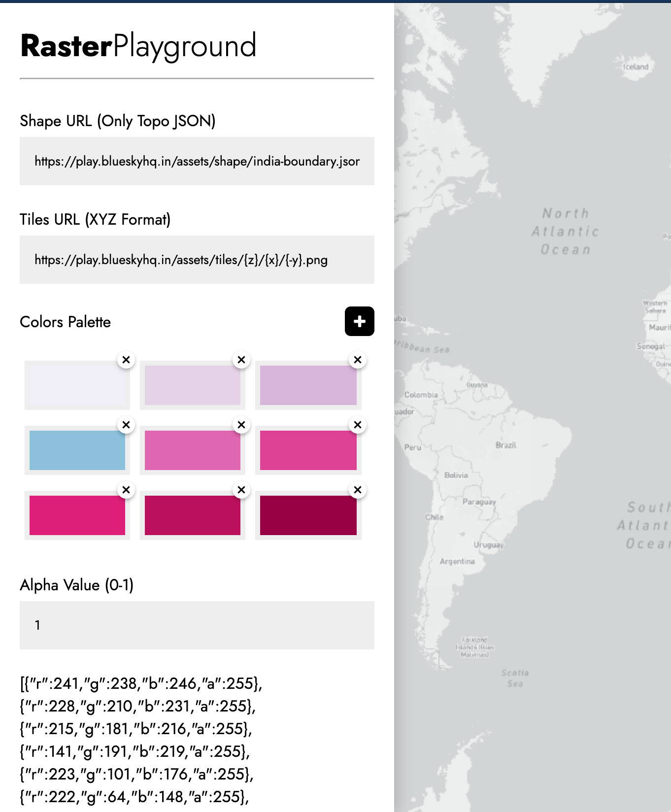Screen dimensions: 671x812
Task: Click the RasterPlayground title
Action: point(138,46)
